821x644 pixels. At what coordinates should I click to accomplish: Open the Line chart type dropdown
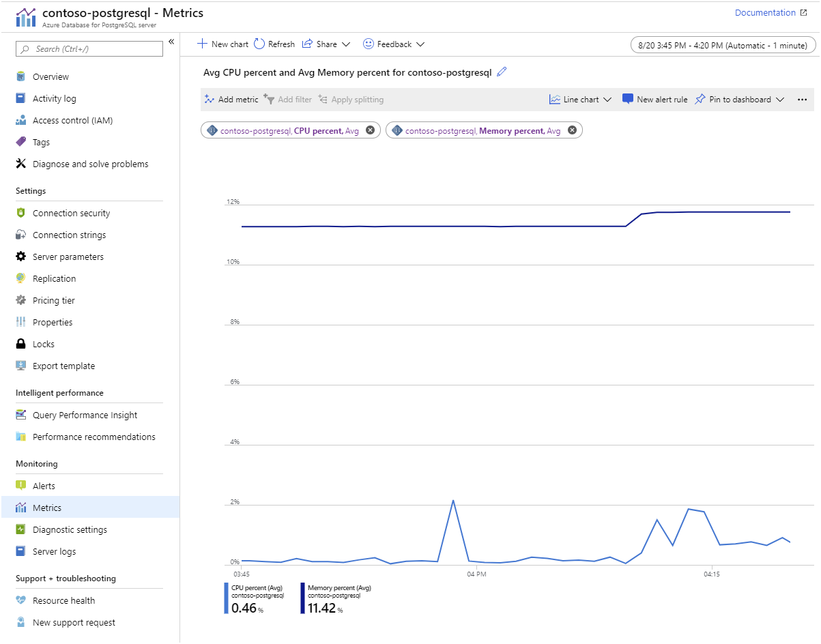click(607, 100)
